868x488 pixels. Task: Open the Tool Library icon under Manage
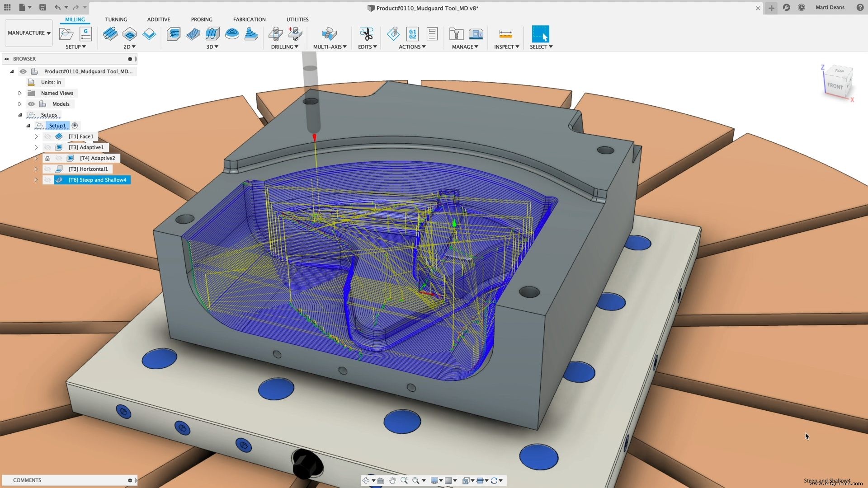click(456, 33)
